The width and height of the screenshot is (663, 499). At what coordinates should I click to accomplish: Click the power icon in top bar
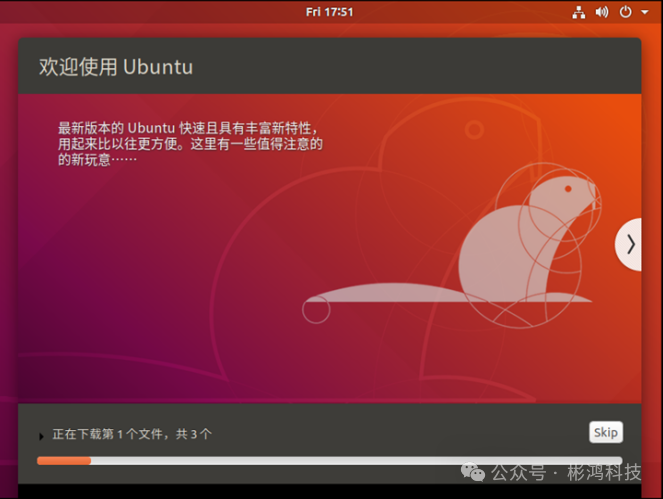(x=626, y=12)
